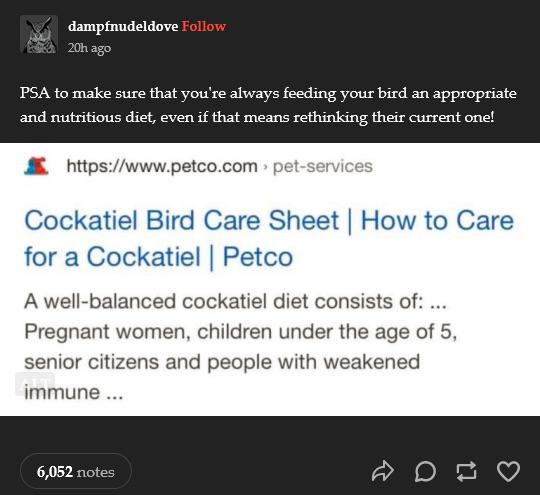Click the https://www.petco.com URL
540x495 pixels.
[162, 166]
